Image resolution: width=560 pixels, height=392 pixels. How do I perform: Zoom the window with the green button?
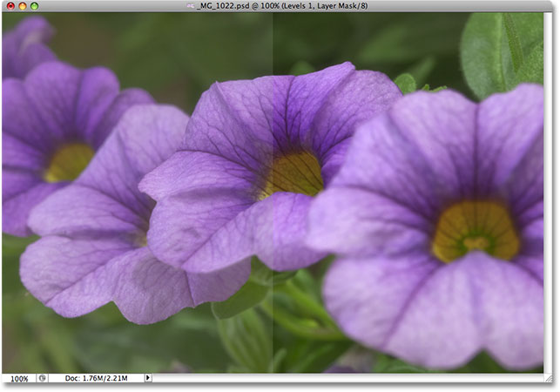pos(34,6)
